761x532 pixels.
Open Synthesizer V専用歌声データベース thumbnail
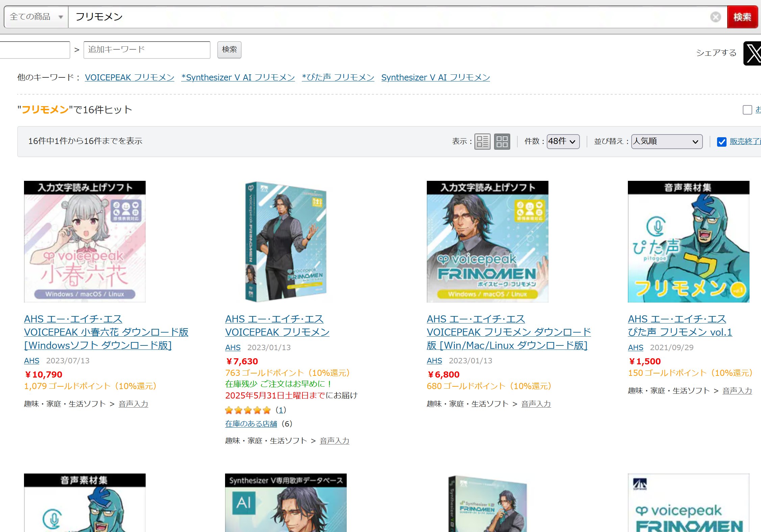(x=286, y=503)
